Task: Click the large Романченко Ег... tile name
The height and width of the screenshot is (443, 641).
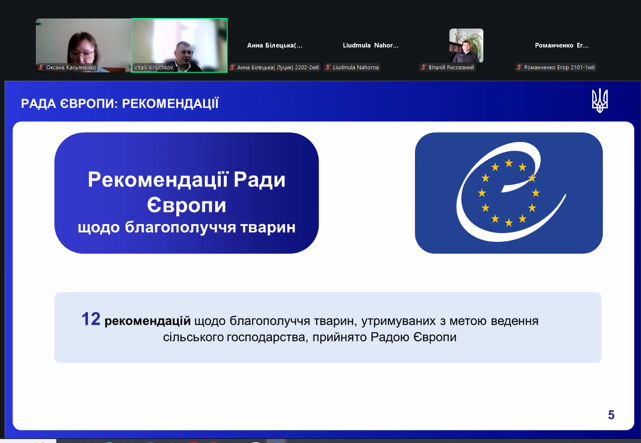Action: tap(562, 45)
